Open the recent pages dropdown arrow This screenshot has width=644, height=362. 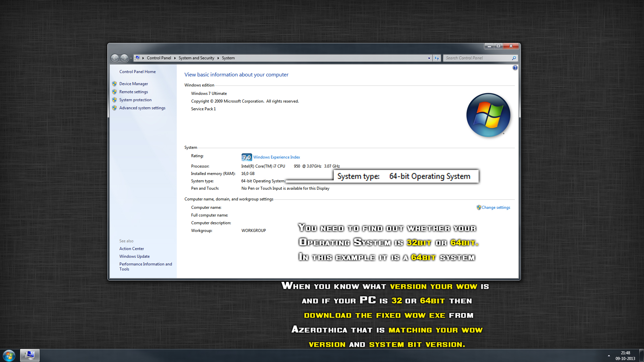[131, 58]
